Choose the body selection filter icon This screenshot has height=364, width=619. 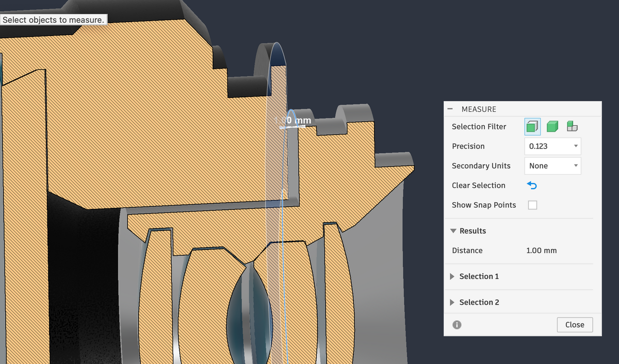tap(552, 126)
